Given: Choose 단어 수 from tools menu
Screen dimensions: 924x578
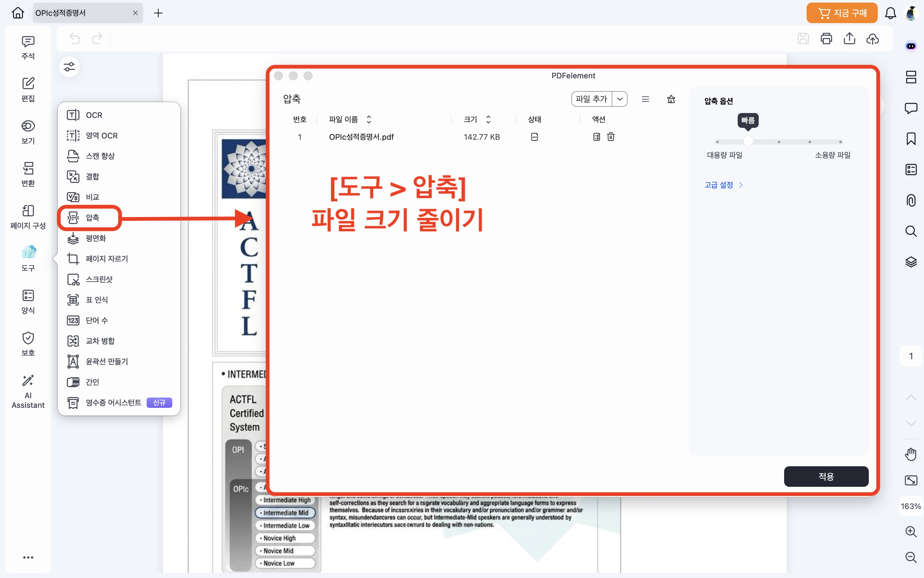Looking at the screenshot, I should point(119,320).
